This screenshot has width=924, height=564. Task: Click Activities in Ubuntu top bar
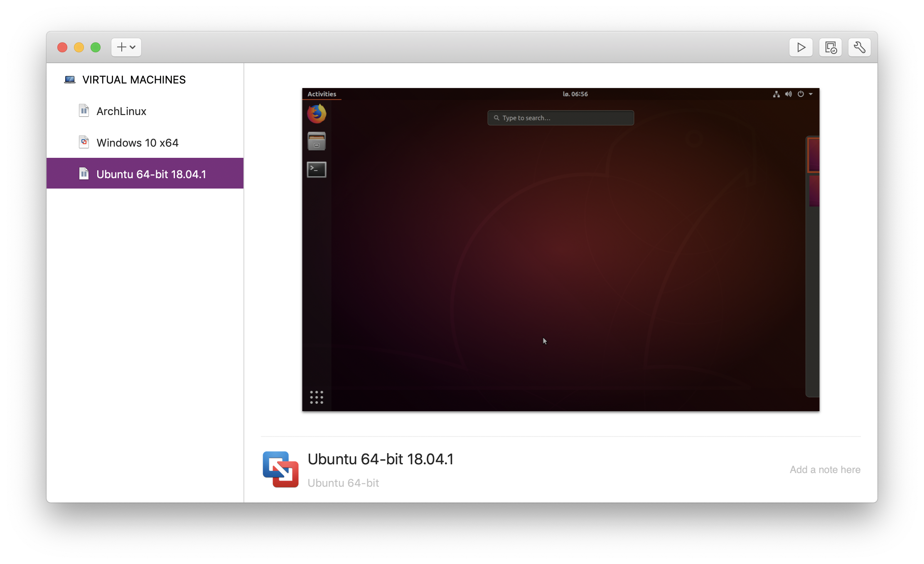322,94
